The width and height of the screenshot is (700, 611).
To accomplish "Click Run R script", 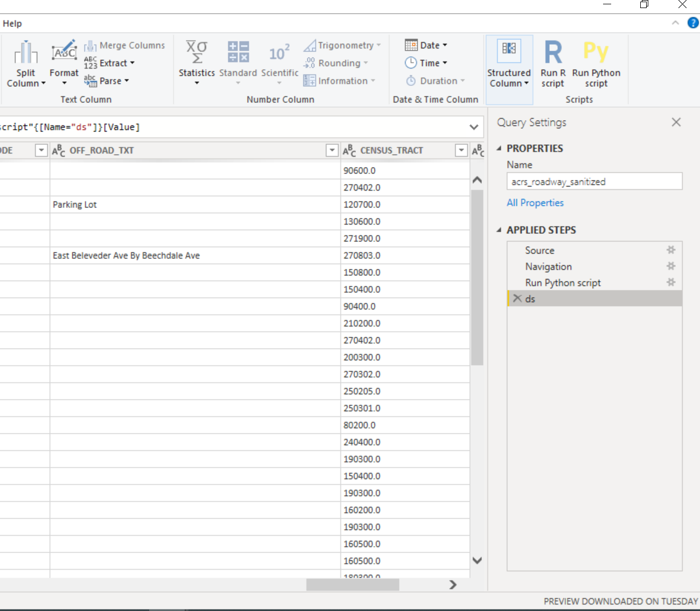I will tap(553, 64).
